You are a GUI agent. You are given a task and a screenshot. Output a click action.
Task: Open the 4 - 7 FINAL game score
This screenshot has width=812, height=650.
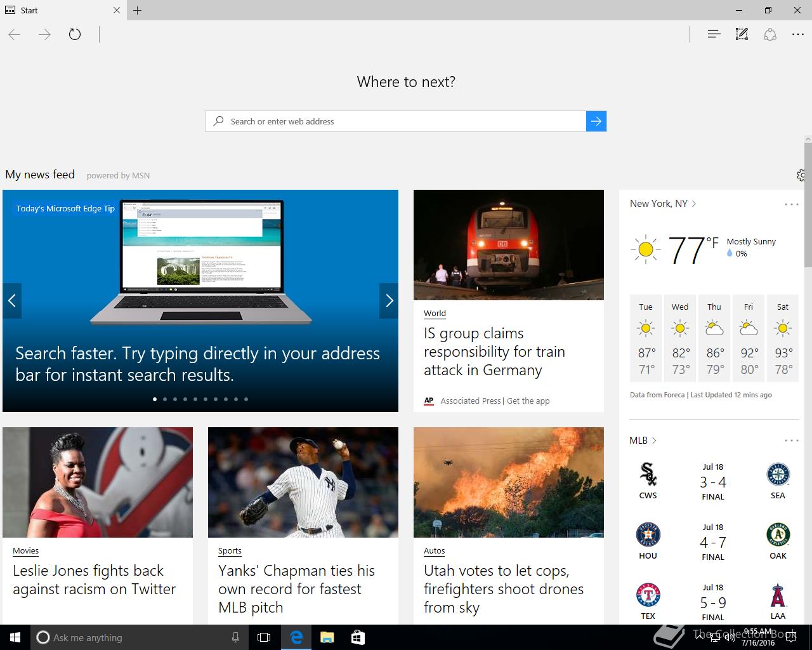click(x=713, y=543)
